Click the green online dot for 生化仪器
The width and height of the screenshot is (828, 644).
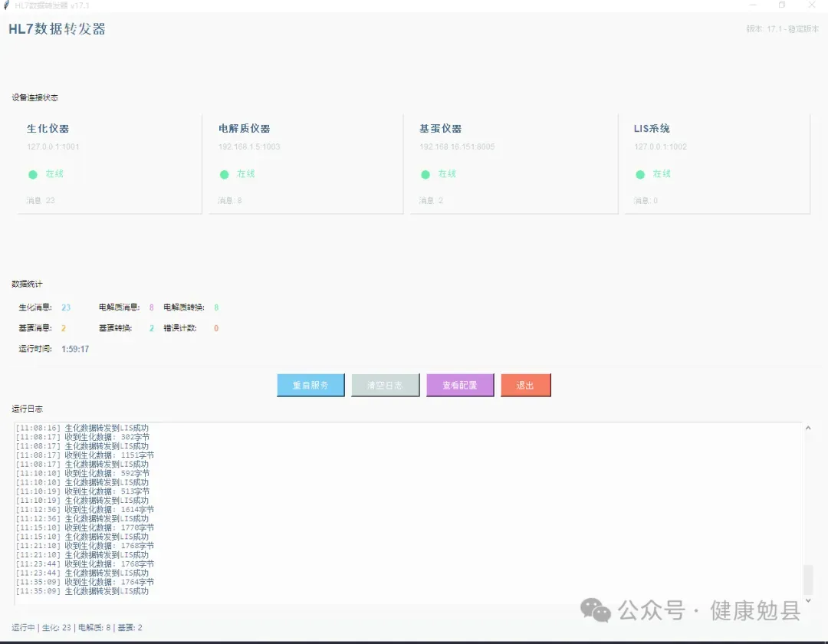pos(33,175)
